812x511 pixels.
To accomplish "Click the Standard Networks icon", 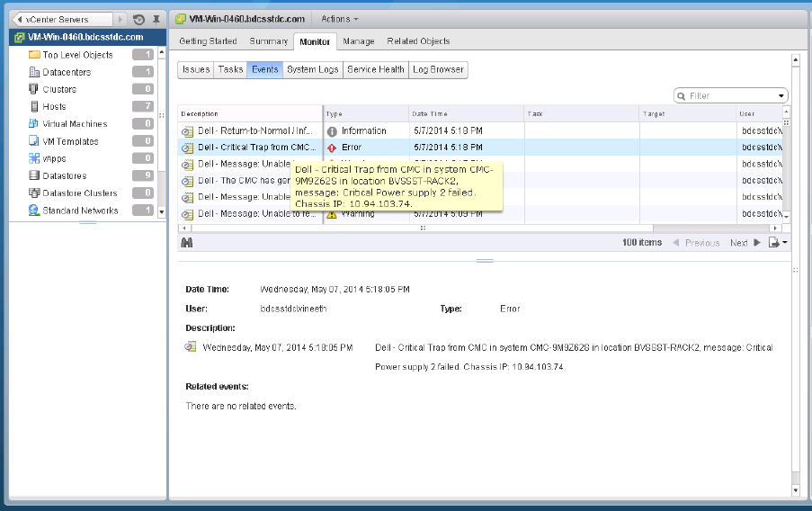I will 34,211.
